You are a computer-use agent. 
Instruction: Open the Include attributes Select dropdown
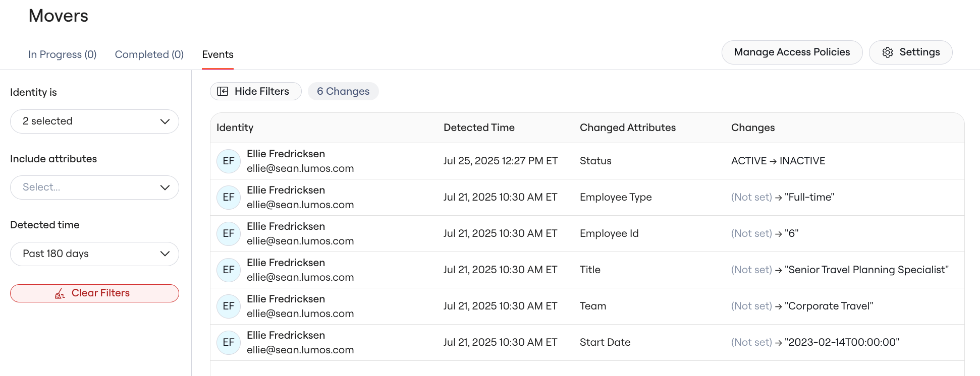click(x=94, y=187)
